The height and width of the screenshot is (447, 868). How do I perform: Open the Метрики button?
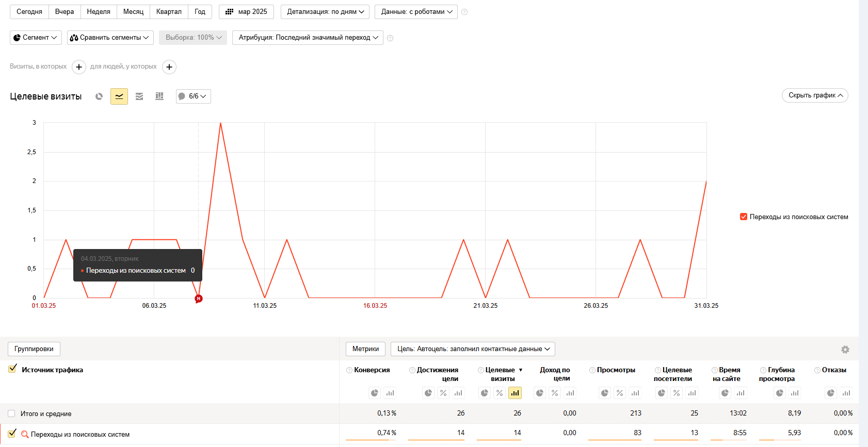pos(365,349)
